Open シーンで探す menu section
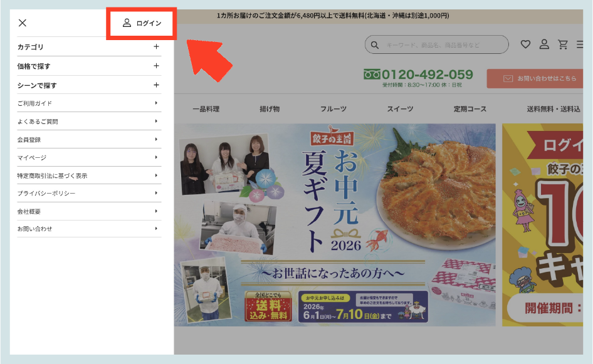 [x=89, y=85]
